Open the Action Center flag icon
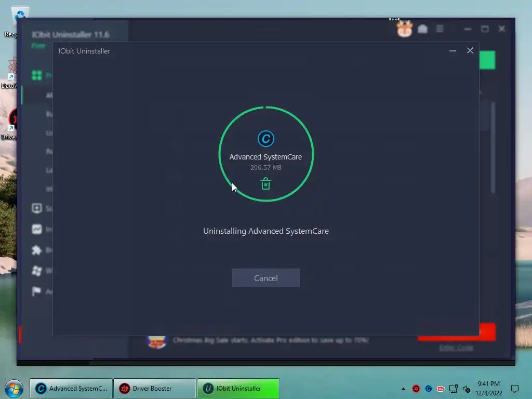Viewport: 532px width, 399px height. point(36,291)
